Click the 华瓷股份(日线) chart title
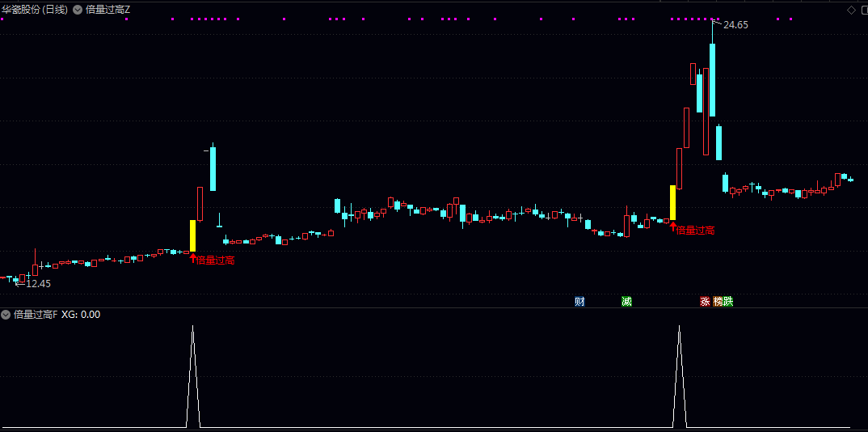 (36, 10)
